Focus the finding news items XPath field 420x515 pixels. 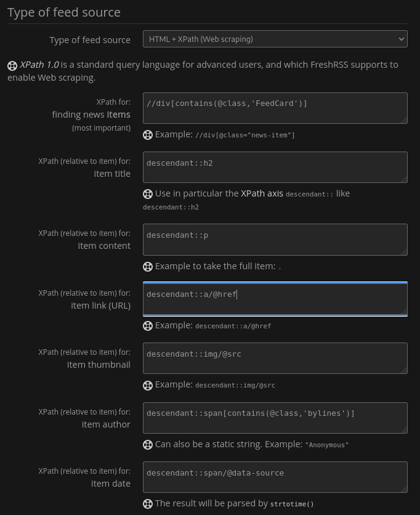point(275,108)
